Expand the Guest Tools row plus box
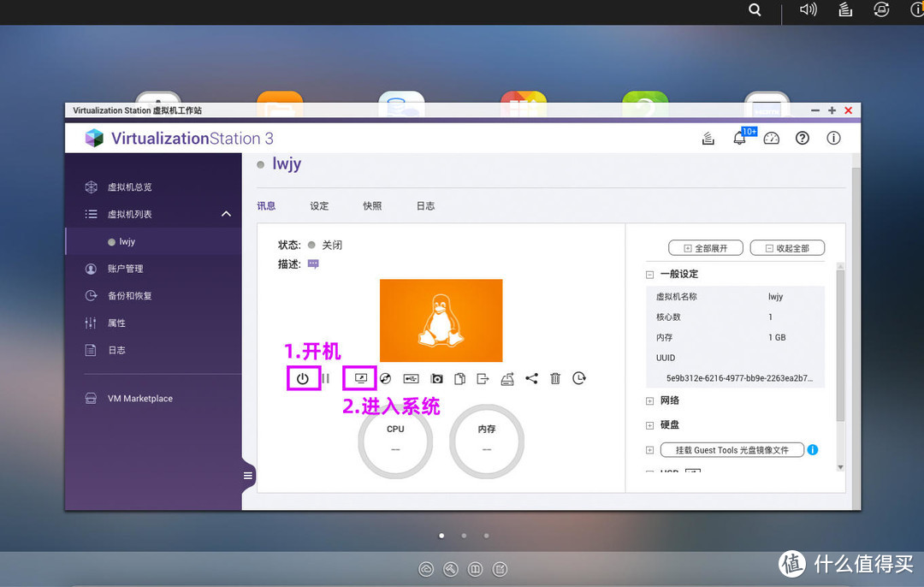The image size is (924, 587). click(649, 450)
